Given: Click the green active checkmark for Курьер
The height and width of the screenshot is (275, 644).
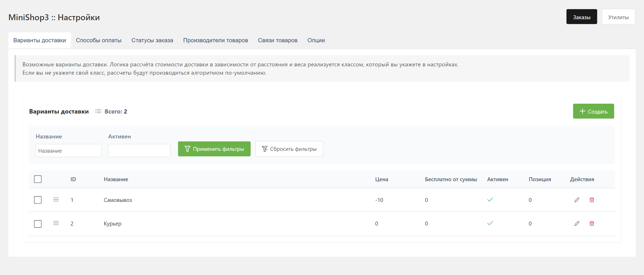Looking at the screenshot, I should click(x=490, y=223).
